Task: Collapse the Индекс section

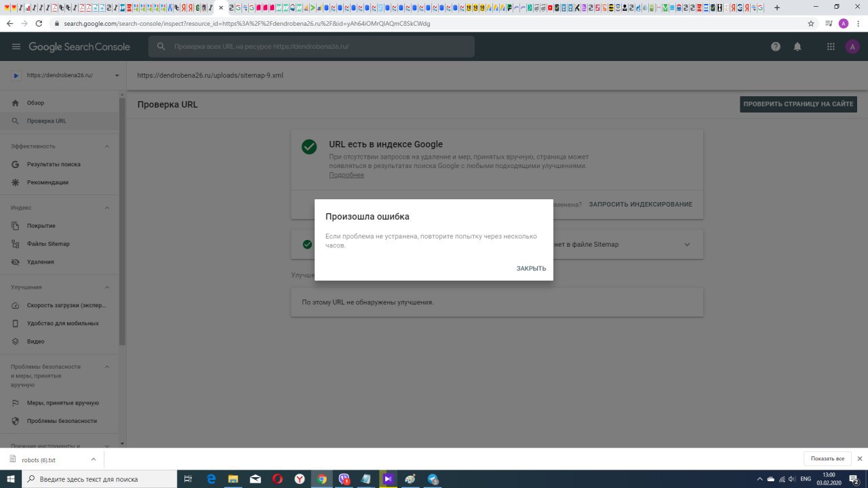Action: click(x=106, y=208)
